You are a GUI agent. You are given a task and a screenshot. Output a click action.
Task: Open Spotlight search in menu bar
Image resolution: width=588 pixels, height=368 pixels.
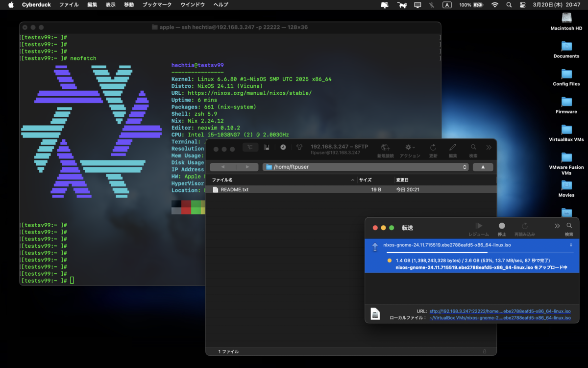coord(509,4)
